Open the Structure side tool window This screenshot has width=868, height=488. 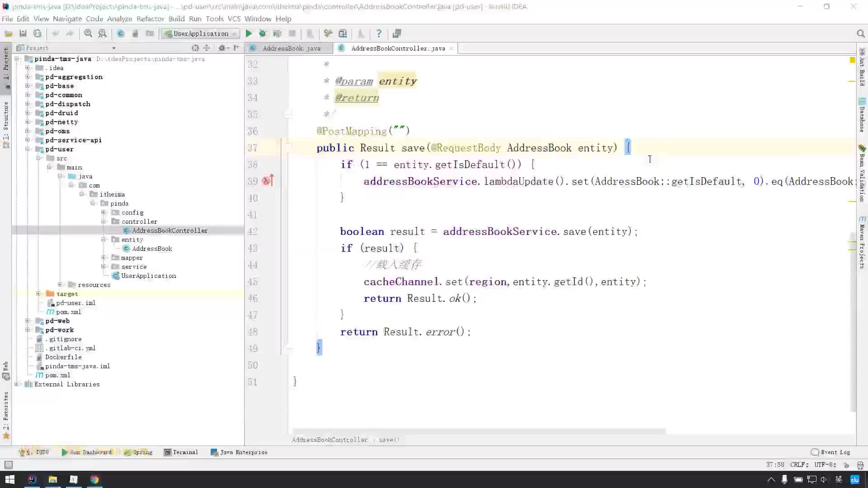point(6,125)
